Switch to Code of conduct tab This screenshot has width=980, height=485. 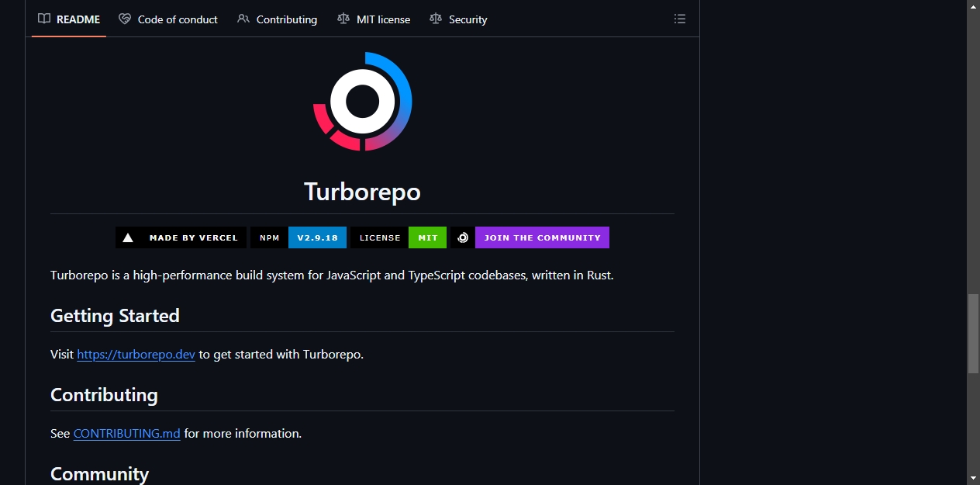coord(168,19)
